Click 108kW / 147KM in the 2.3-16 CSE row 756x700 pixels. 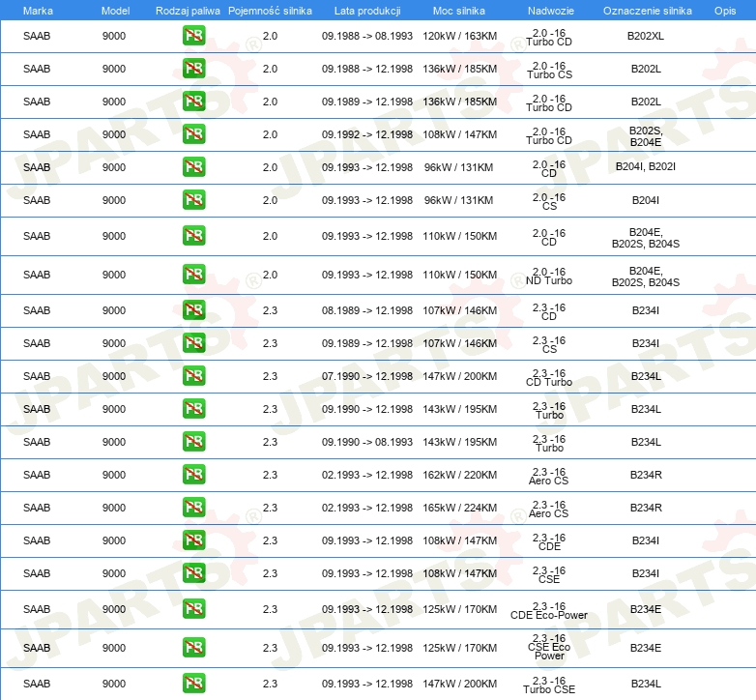(x=459, y=573)
